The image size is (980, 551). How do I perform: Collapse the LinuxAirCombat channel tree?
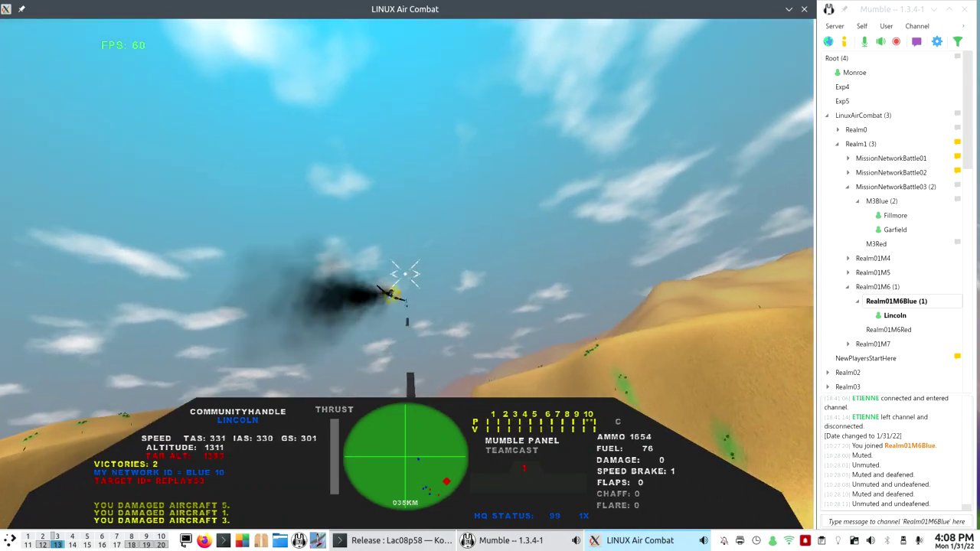point(827,116)
